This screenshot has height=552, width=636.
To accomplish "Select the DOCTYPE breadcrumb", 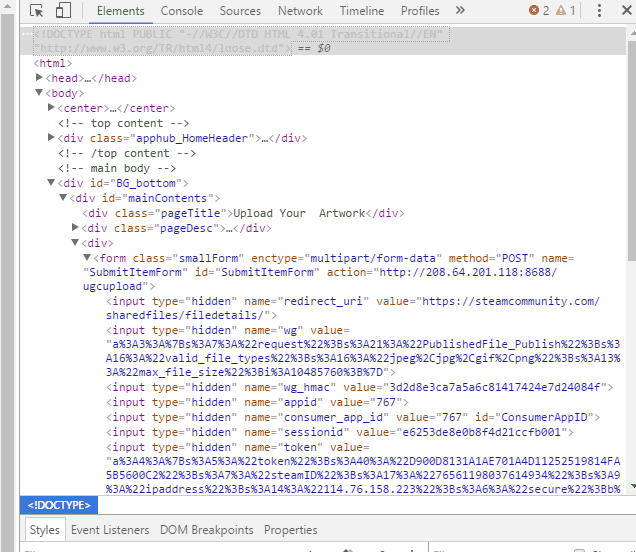I will click(59, 505).
